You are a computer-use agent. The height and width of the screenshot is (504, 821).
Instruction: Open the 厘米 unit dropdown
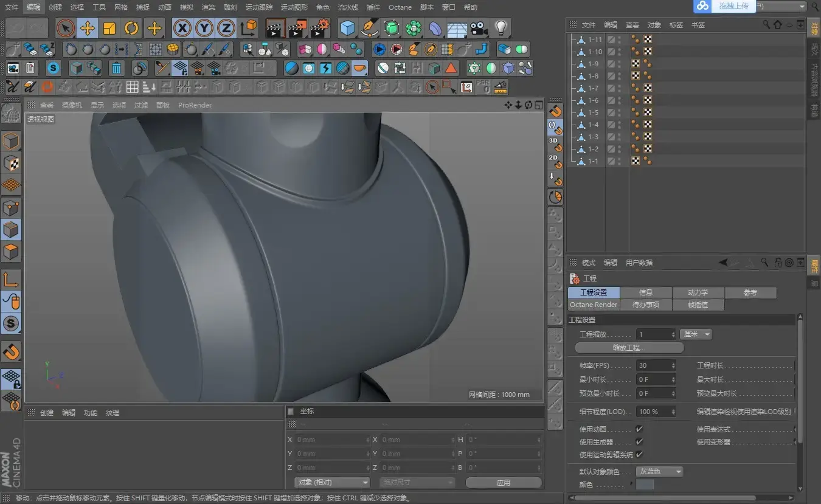pos(696,334)
